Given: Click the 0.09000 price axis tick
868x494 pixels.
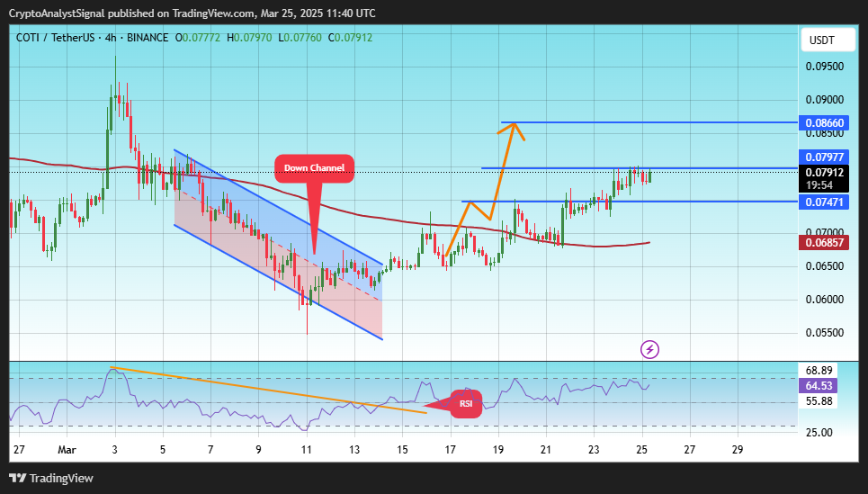Looking at the screenshot, I should click(x=824, y=100).
